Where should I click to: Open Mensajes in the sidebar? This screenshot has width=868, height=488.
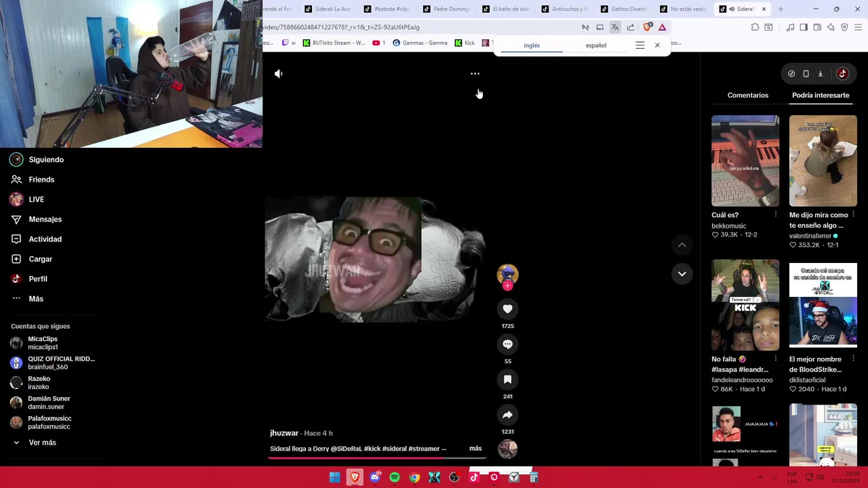[x=45, y=219]
